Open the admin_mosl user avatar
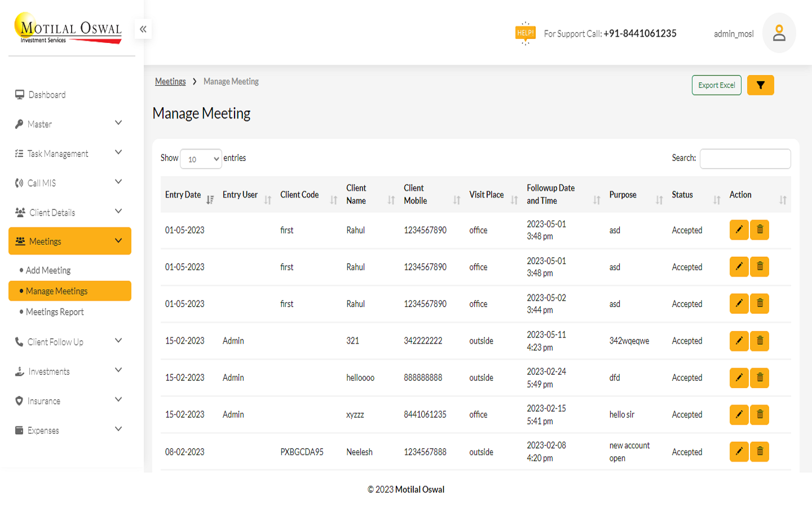 point(779,33)
